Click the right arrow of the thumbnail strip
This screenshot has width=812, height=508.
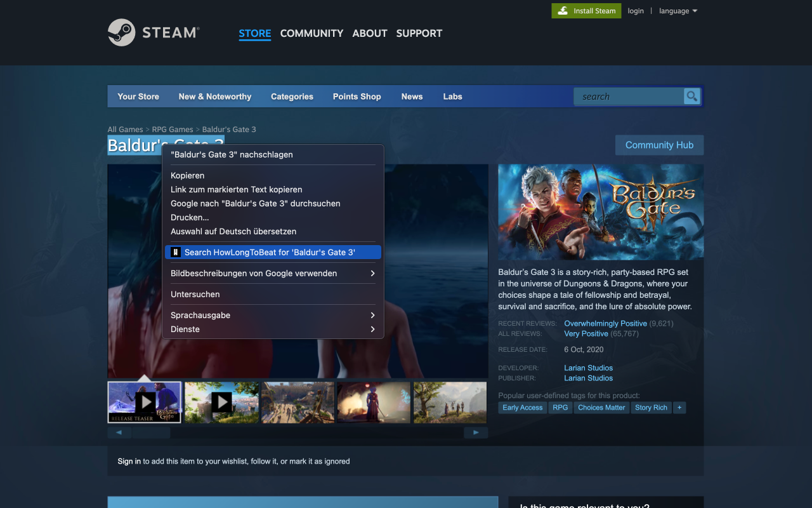click(476, 433)
